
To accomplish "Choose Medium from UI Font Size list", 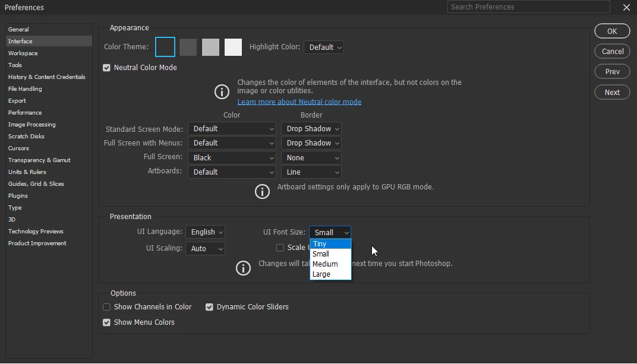I will [x=330, y=264].
